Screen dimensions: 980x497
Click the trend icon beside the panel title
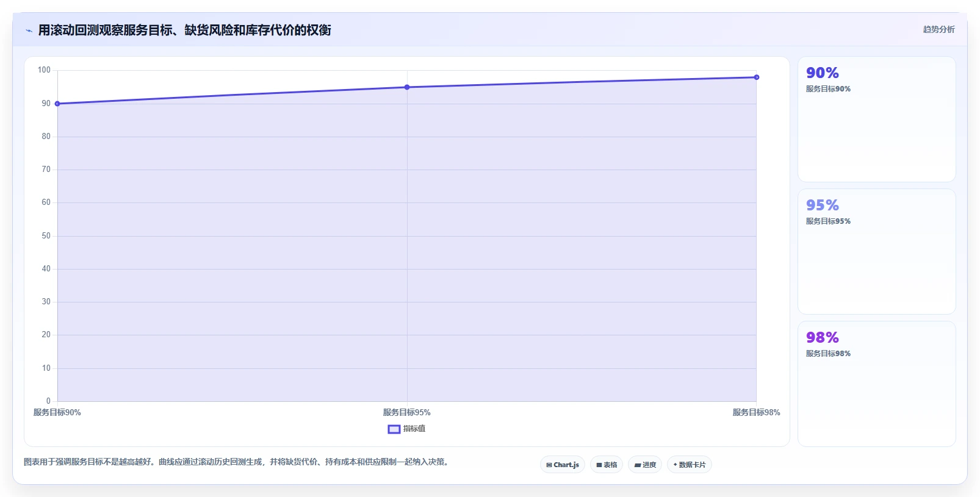[x=29, y=30]
